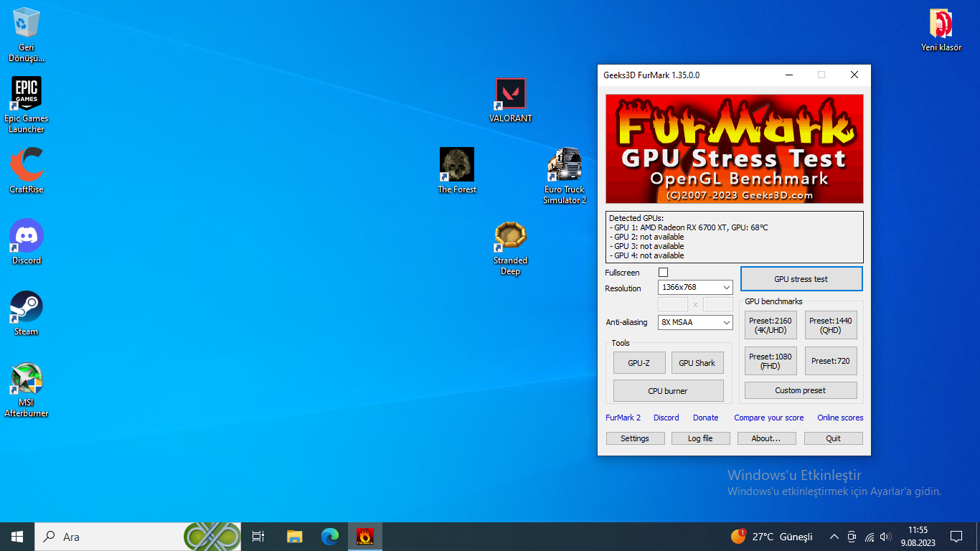Select the Stranded Deep desktop shortcut
980x551 pixels.
[x=511, y=248]
